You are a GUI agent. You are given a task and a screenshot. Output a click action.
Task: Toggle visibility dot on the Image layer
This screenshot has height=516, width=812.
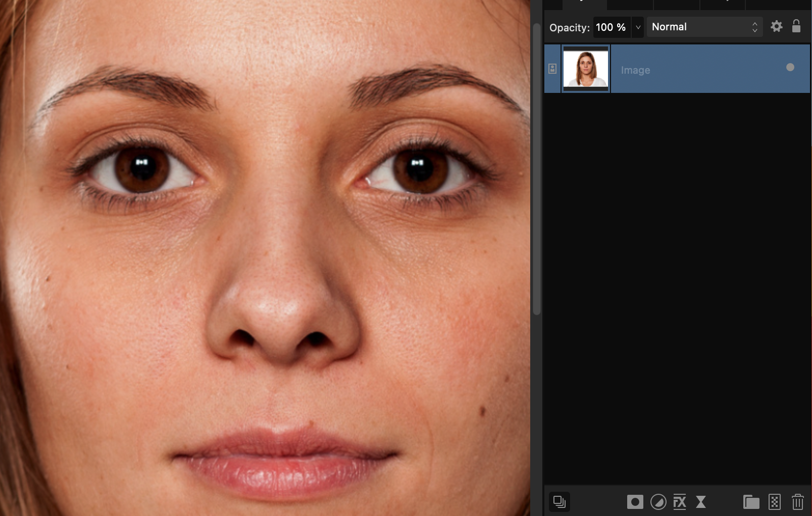click(x=790, y=67)
